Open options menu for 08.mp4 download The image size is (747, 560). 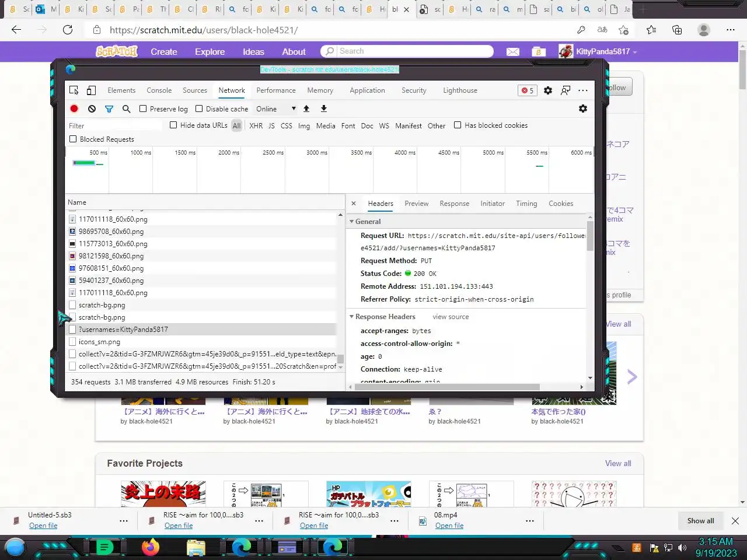[530, 520]
